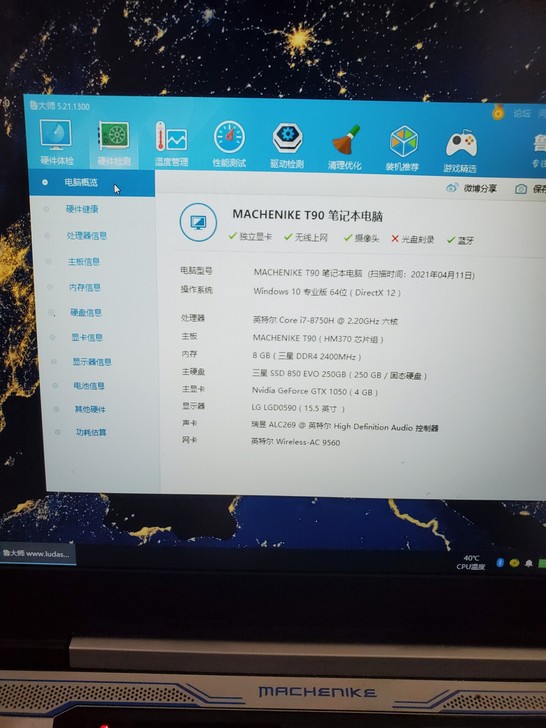Screen dimensions: 546x728
Task: Select the 硬件检测 hardware detection icon
Action: [114, 143]
